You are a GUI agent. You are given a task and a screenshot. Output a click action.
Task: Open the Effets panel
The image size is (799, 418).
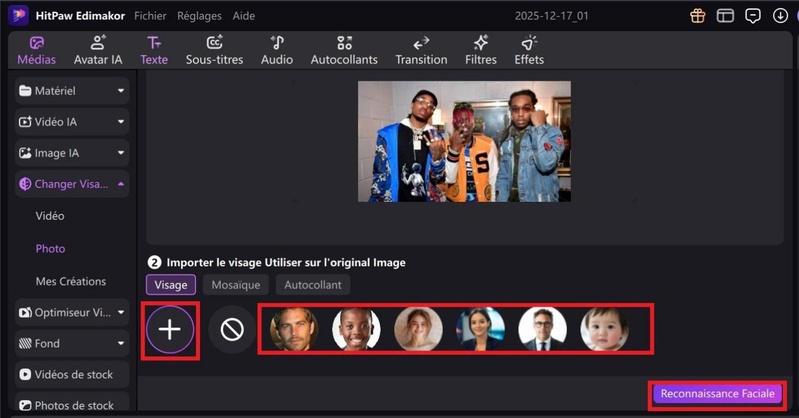(529, 50)
